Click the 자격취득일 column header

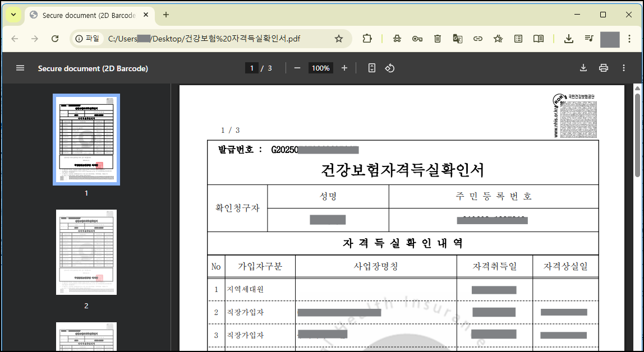(495, 267)
